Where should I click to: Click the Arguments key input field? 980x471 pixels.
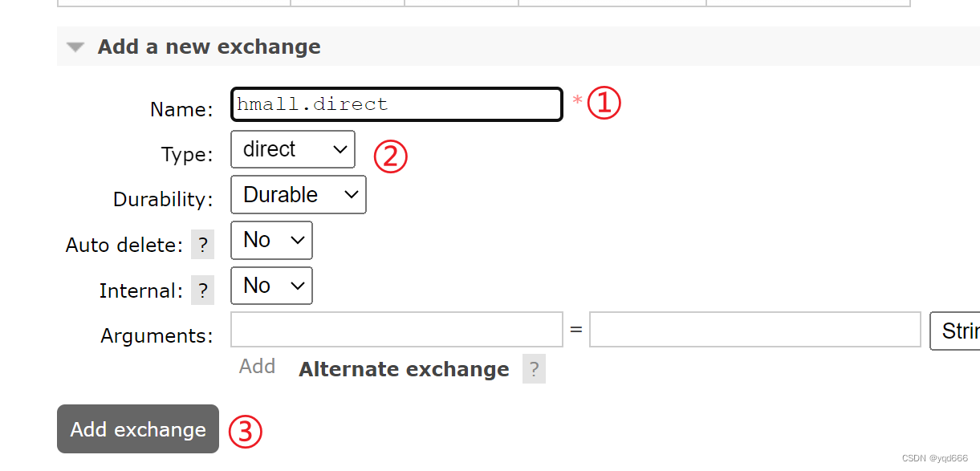coord(396,330)
